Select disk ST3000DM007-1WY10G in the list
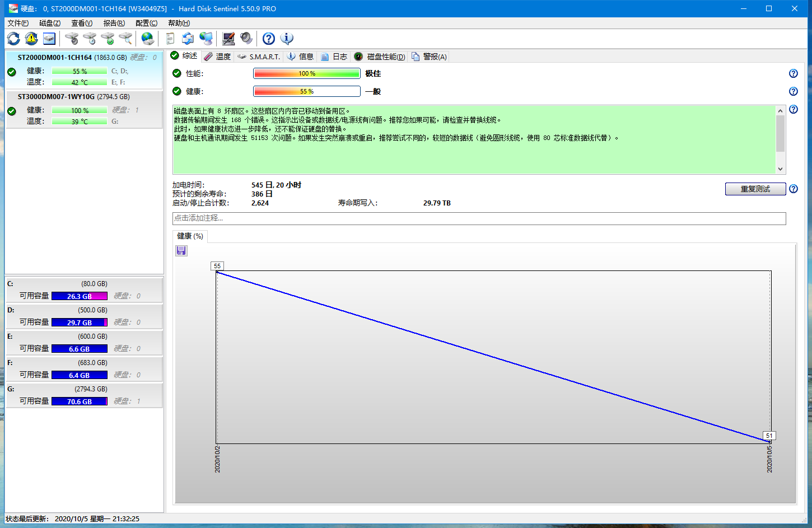Image resolution: width=812 pixels, height=528 pixels. 84,109
